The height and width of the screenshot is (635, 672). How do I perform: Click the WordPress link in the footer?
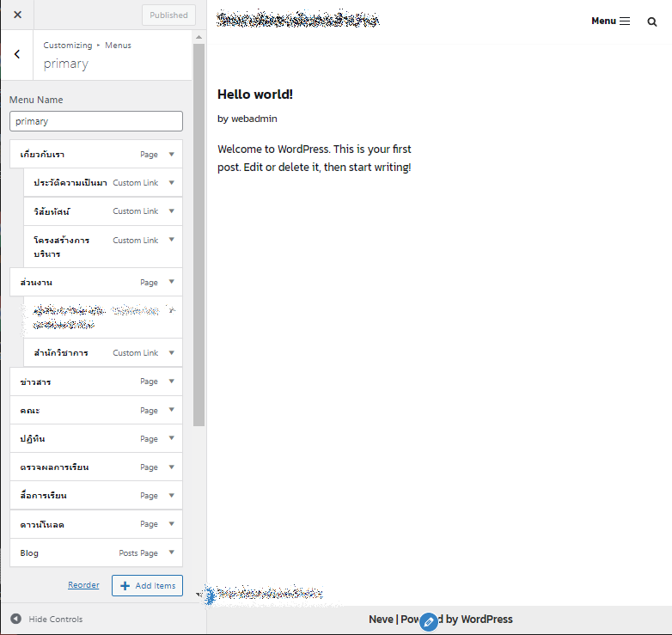(486, 619)
